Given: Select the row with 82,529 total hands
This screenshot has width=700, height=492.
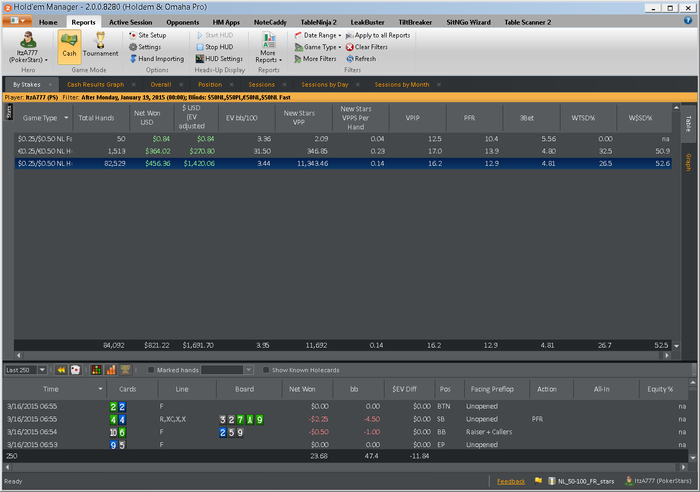Looking at the screenshot, I should [343, 163].
